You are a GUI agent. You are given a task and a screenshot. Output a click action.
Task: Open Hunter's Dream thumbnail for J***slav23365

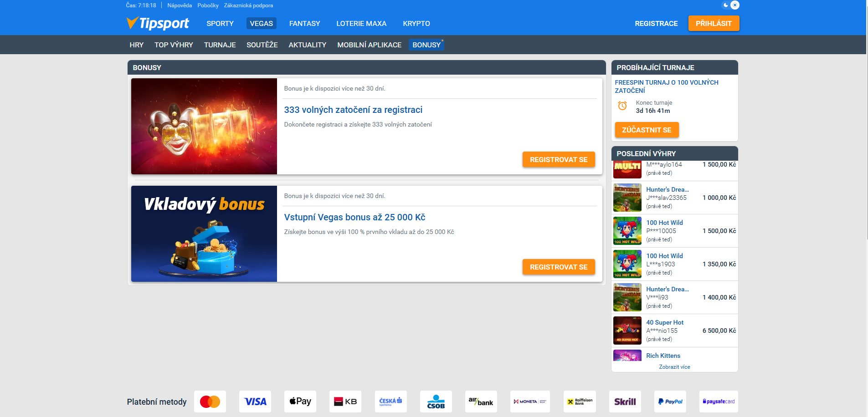pyautogui.click(x=627, y=198)
